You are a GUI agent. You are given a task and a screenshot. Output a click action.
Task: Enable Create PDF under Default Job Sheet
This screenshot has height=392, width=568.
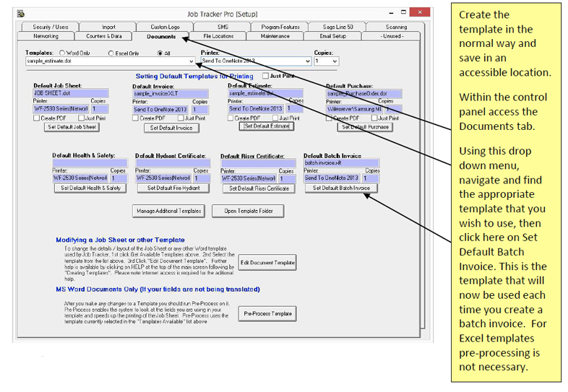[36, 118]
